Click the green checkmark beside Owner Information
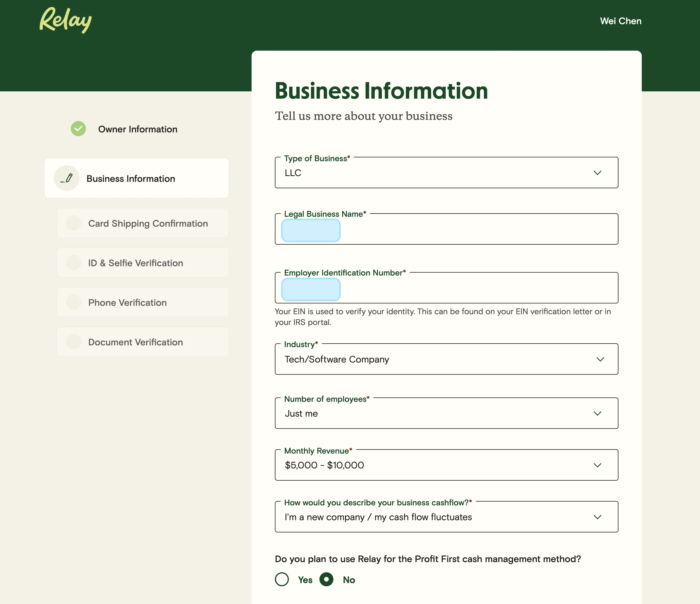 click(78, 129)
